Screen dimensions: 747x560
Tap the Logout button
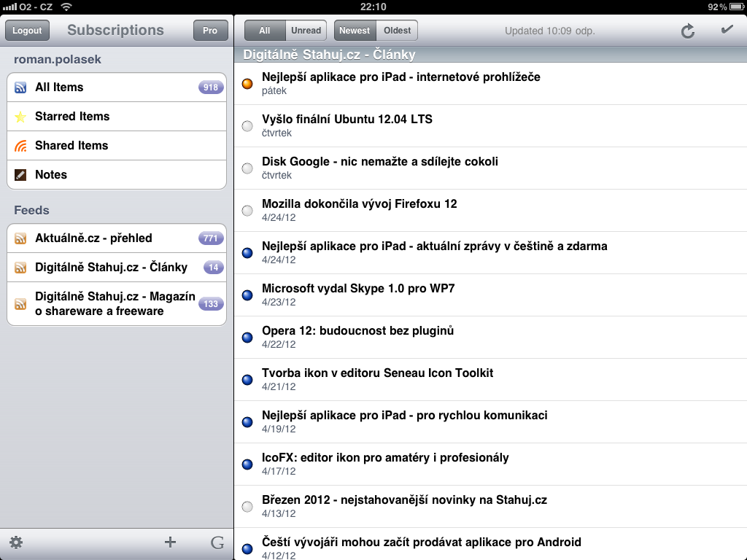(27, 31)
